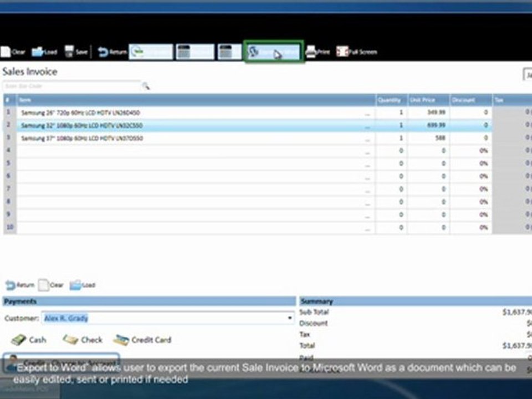The width and height of the screenshot is (532, 399).
Task: Click the Load icon above the Payments panel
Action: (x=83, y=285)
